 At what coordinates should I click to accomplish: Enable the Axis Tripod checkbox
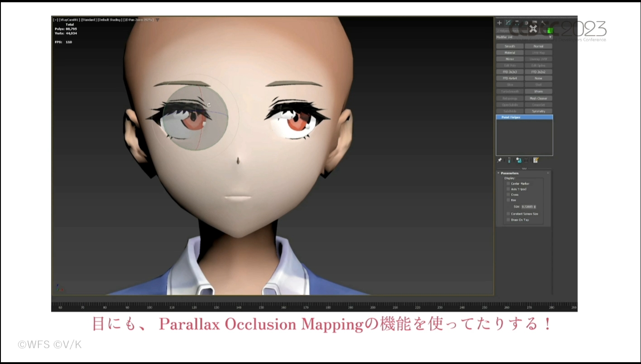point(508,189)
